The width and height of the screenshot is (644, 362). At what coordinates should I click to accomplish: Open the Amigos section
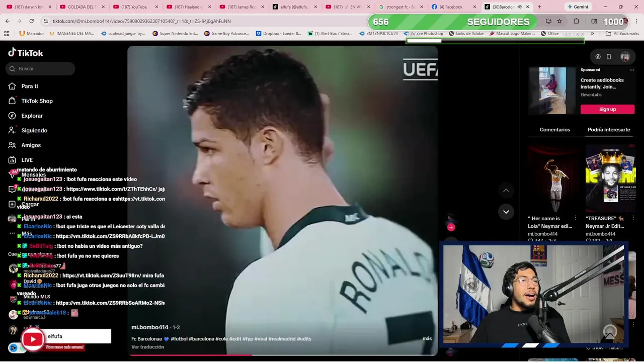coord(31,145)
